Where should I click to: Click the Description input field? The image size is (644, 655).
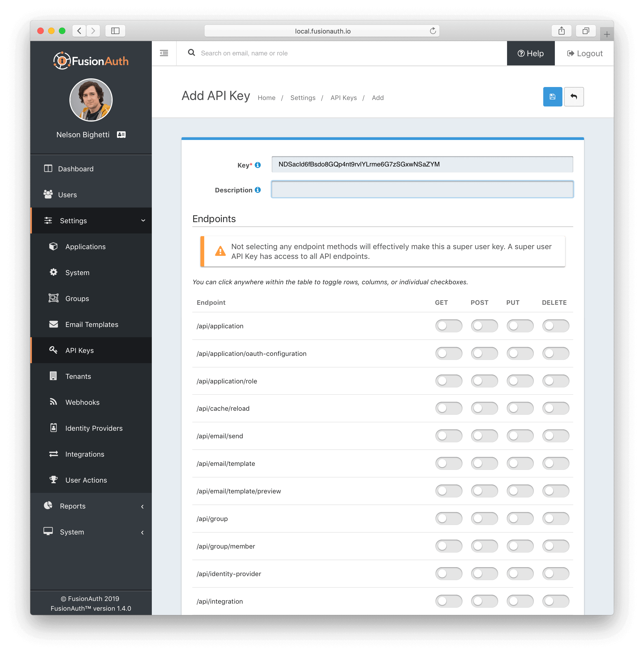pyautogui.click(x=422, y=189)
